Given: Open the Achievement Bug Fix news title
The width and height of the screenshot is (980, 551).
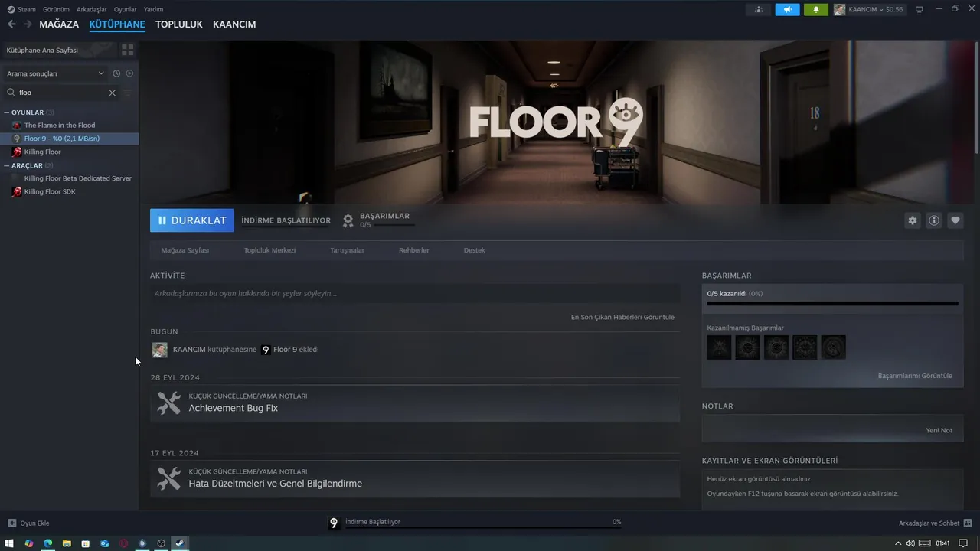Looking at the screenshot, I should tap(234, 409).
